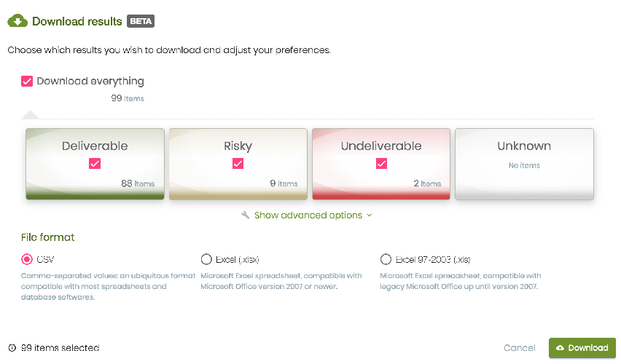The width and height of the screenshot is (621, 364).
Task: Click the cloud download header icon
Action: [x=17, y=21]
